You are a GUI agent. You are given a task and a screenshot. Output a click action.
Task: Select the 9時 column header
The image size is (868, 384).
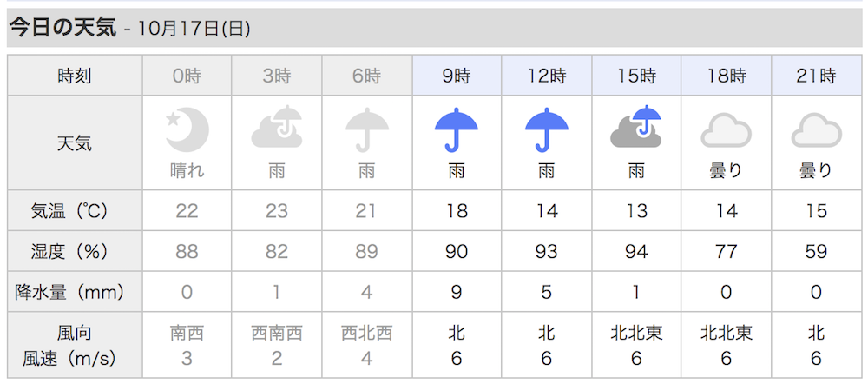[457, 76]
